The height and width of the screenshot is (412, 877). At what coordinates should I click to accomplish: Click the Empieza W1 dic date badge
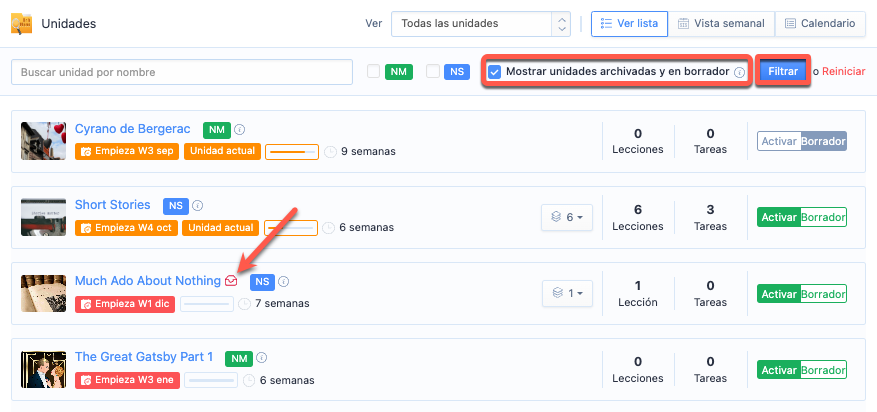click(x=125, y=303)
